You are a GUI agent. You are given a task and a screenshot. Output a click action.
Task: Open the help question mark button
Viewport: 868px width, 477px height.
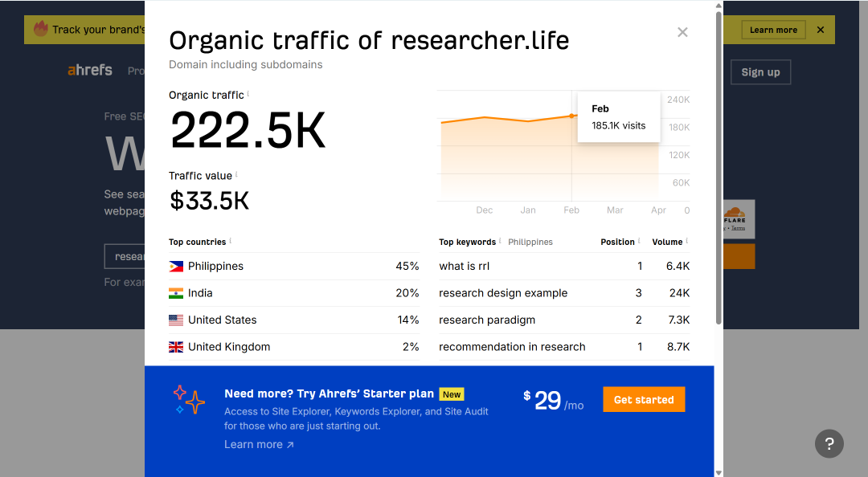point(829,443)
